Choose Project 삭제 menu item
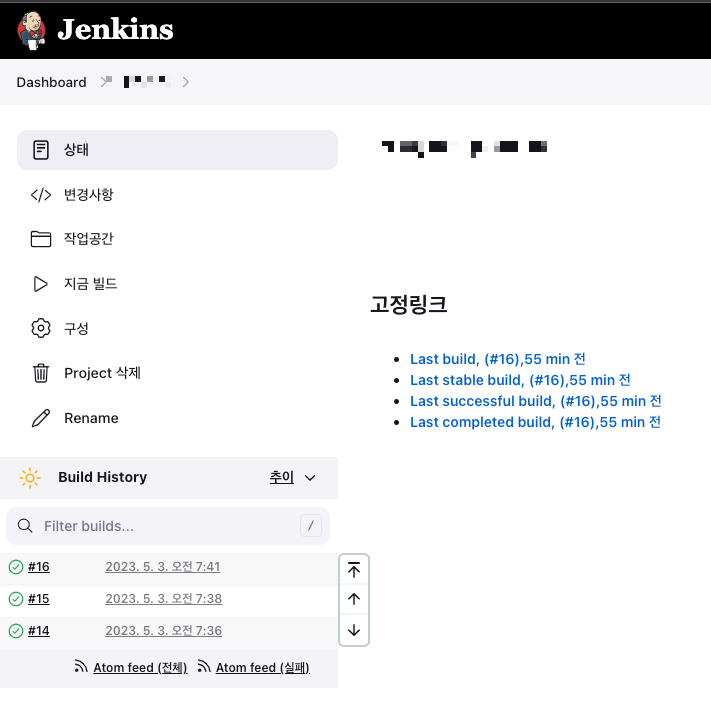Image resolution: width=711 pixels, height=717 pixels. pos(102,373)
